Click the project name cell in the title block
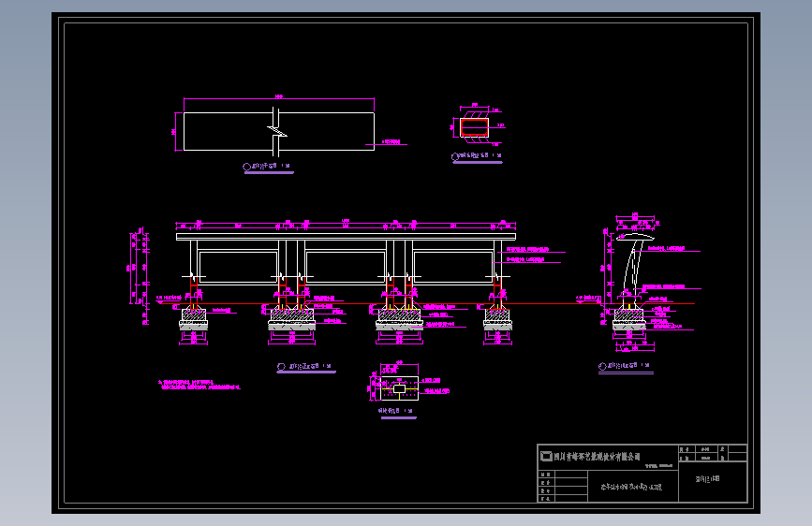This screenshot has width=812, height=526. pos(633,487)
